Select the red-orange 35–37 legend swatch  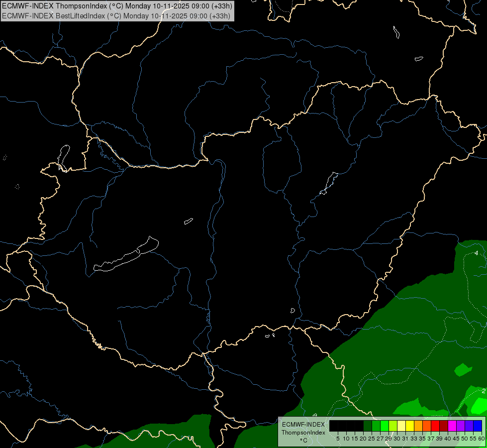pos(427,426)
